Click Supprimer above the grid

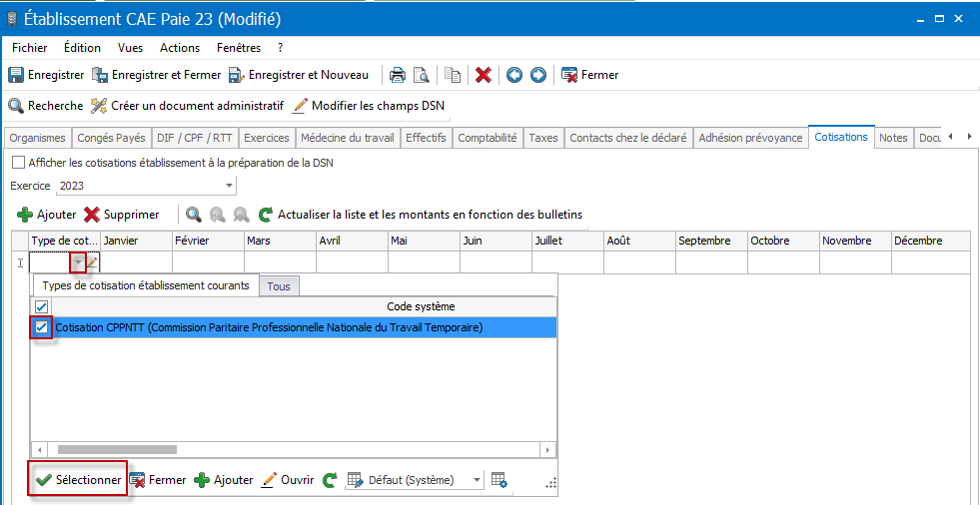(122, 215)
